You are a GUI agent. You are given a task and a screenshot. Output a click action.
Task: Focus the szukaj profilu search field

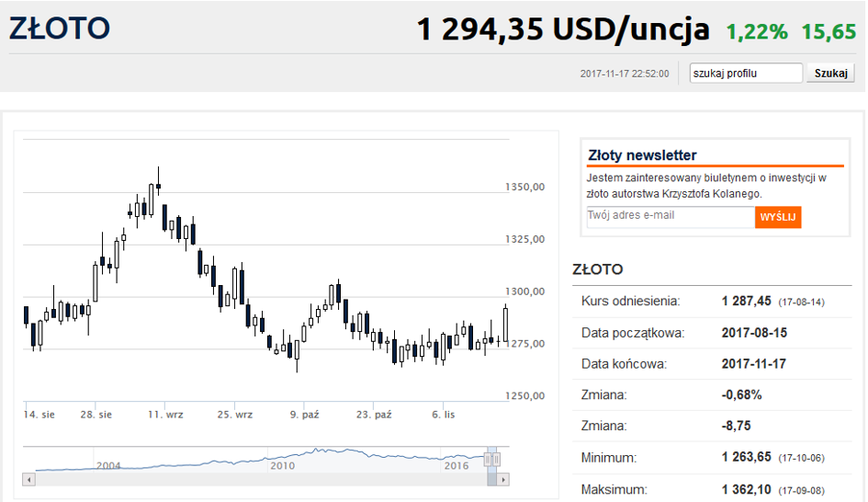tap(746, 74)
